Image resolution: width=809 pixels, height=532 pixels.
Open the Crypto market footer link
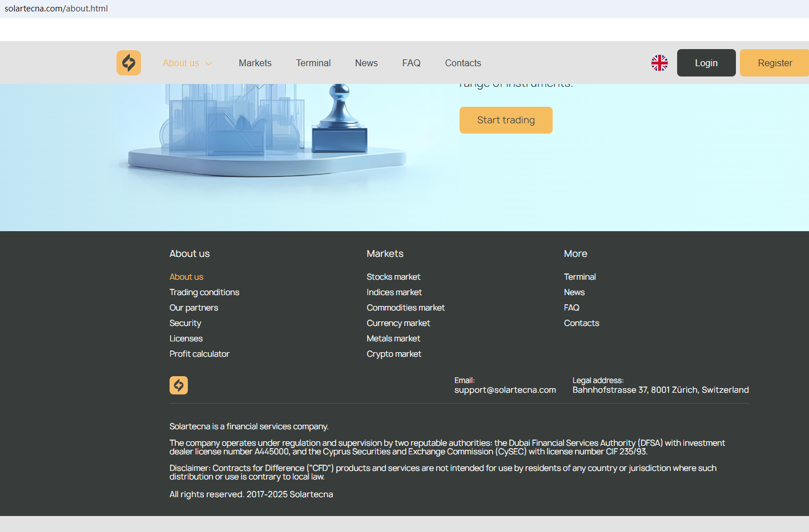tap(393, 354)
